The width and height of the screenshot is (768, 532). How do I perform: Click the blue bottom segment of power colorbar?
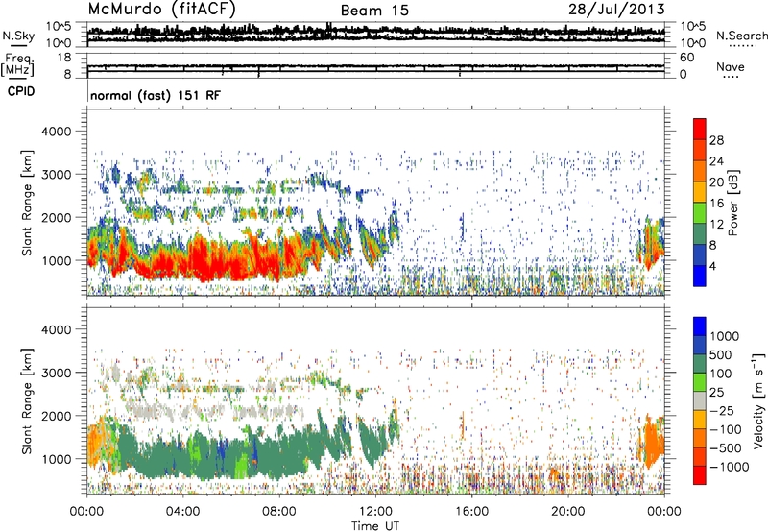[700, 276]
